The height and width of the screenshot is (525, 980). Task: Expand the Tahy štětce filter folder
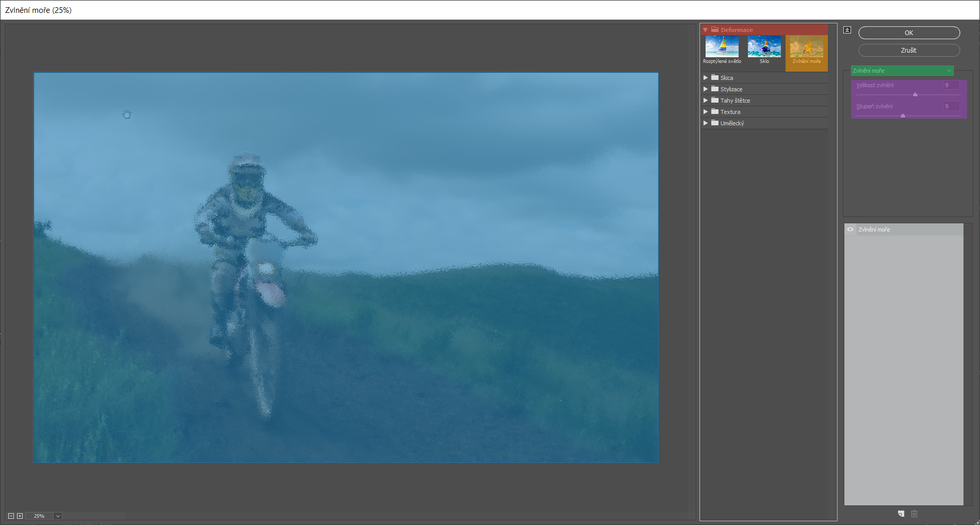point(706,101)
